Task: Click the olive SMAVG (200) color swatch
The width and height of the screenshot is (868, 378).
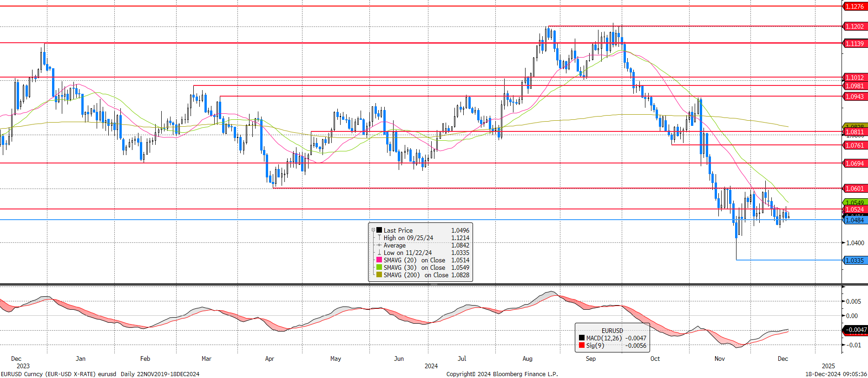Action: [x=379, y=275]
